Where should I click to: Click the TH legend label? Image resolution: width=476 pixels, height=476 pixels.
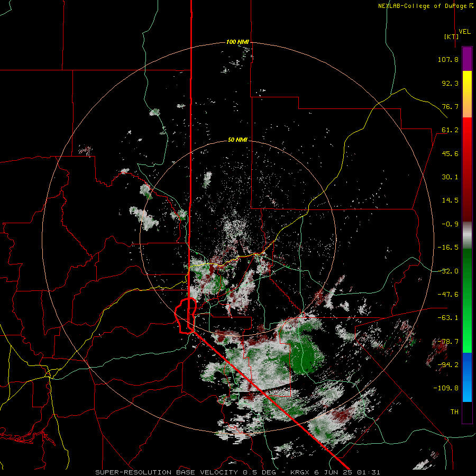[x=454, y=412]
